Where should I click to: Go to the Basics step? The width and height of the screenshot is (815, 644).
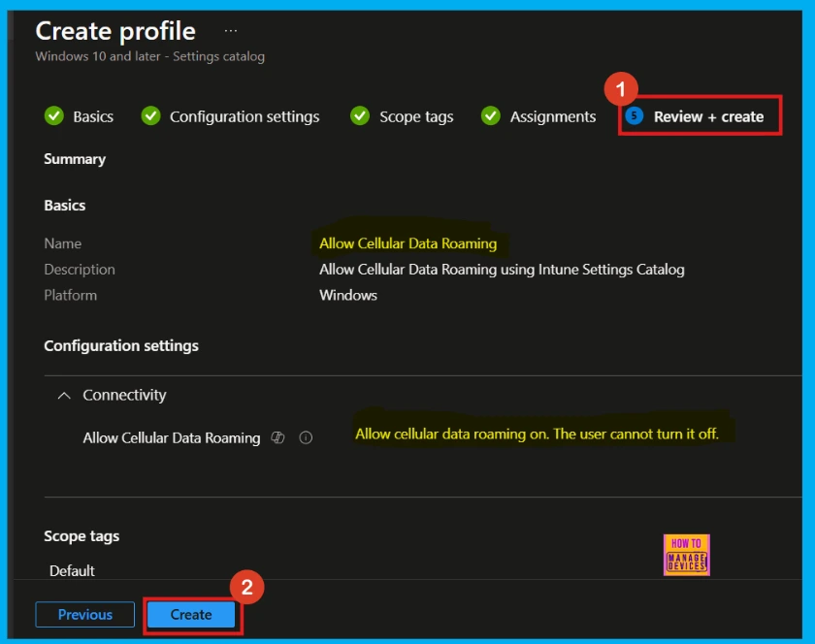pyautogui.click(x=93, y=116)
